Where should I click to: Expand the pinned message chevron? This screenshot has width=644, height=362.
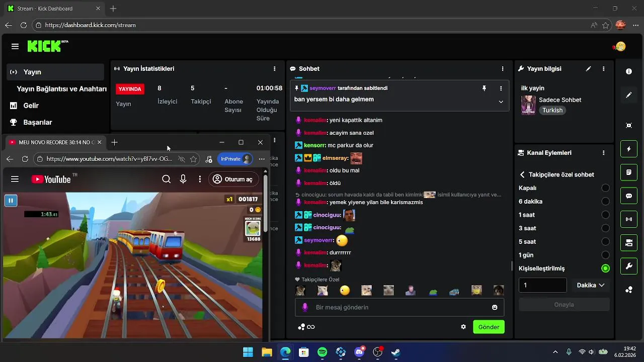501,102
